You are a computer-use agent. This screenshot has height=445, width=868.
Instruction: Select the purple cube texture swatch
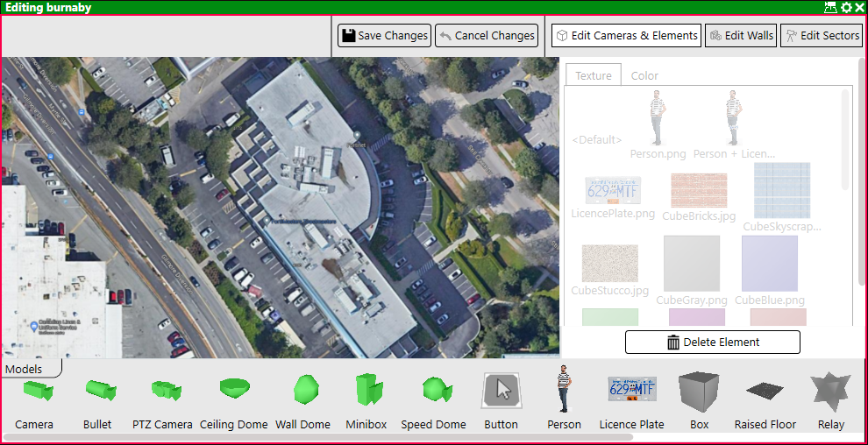[697, 317]
